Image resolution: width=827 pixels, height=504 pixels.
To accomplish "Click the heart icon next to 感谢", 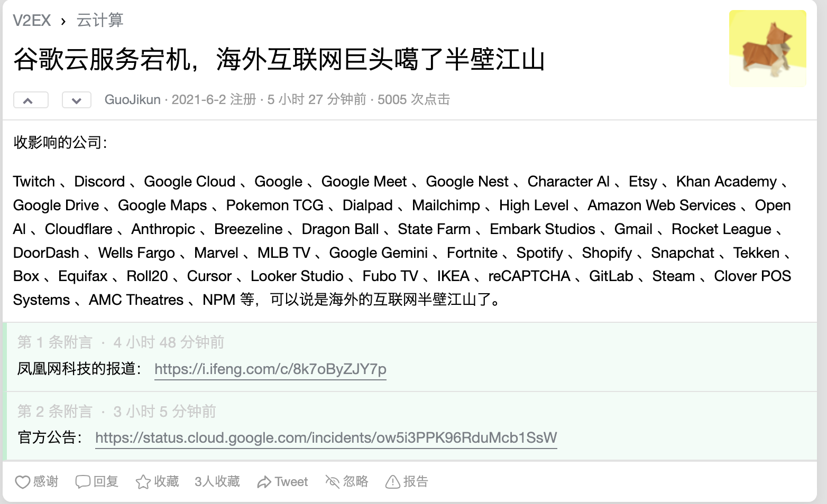I will (22, 482).
